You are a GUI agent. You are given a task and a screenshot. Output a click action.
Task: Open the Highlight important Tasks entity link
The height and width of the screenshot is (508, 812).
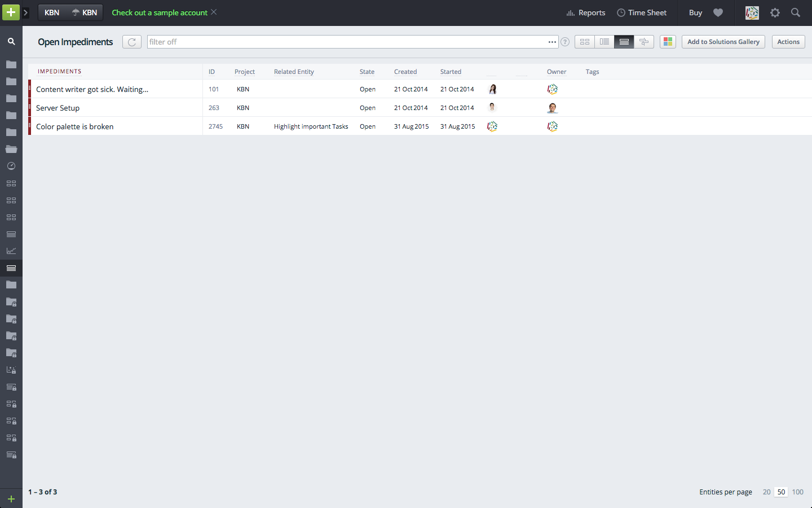(311, 126)
